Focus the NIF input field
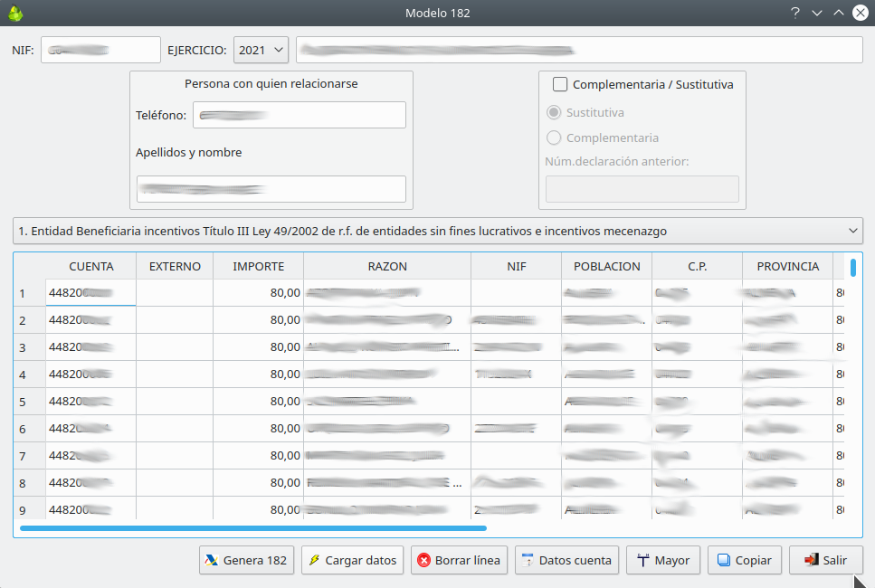 point(100,51)
